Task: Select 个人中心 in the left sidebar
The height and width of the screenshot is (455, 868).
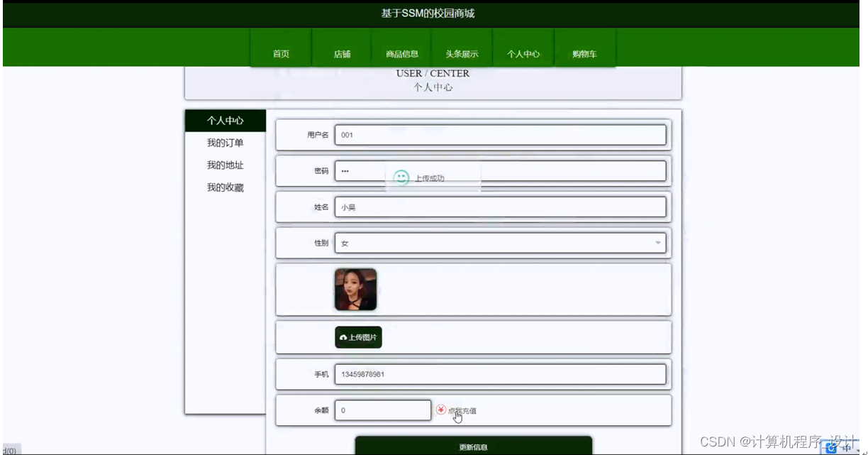Action: point(226,121)
